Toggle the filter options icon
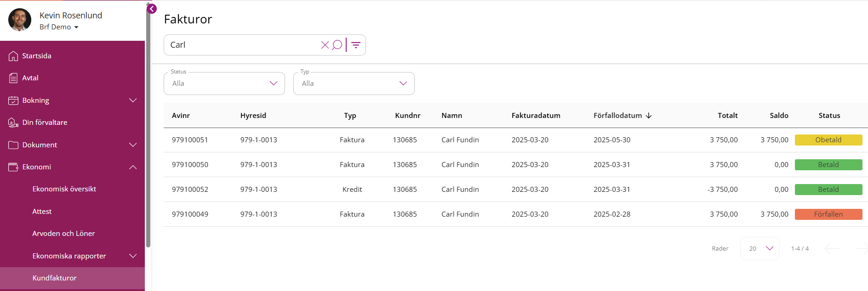The image size is (868, 291). (356, 45)
